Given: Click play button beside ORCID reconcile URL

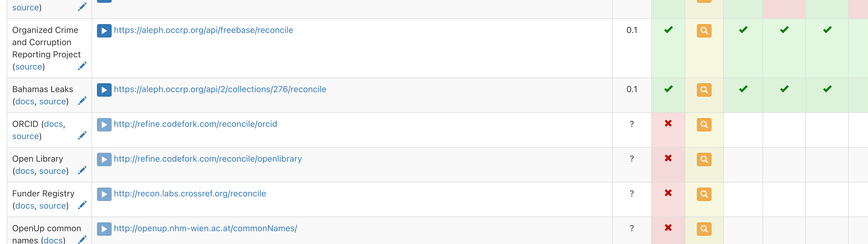Looking at the screenshot, I should tap(104, 125).
